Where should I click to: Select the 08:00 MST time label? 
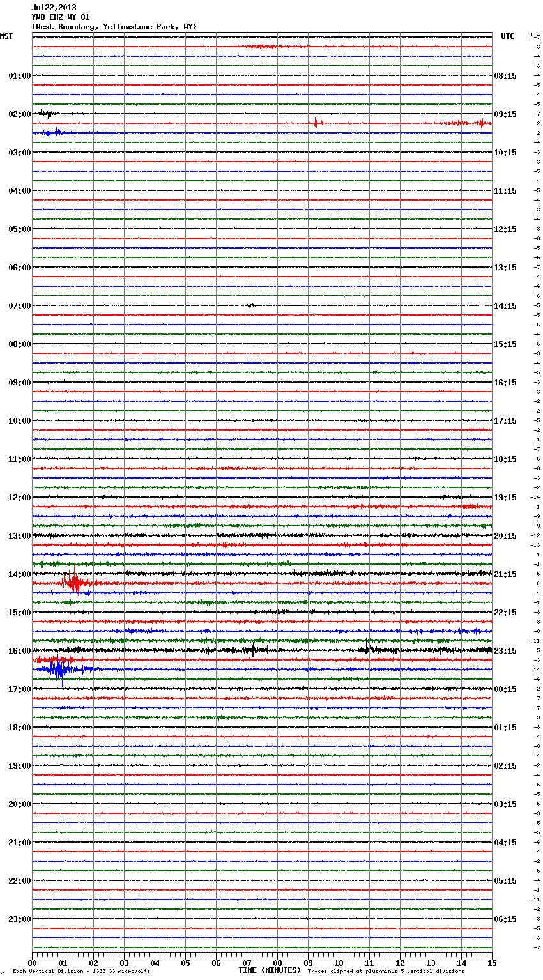20,344
